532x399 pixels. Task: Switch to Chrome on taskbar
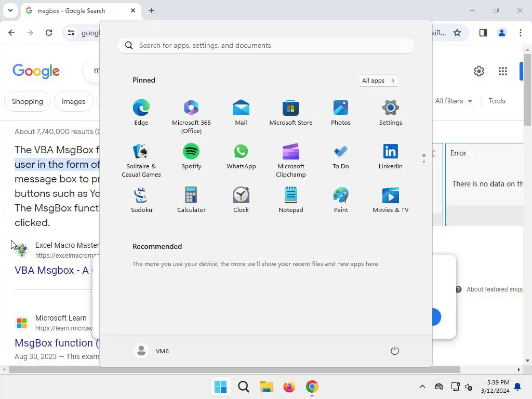coord(312,387)
